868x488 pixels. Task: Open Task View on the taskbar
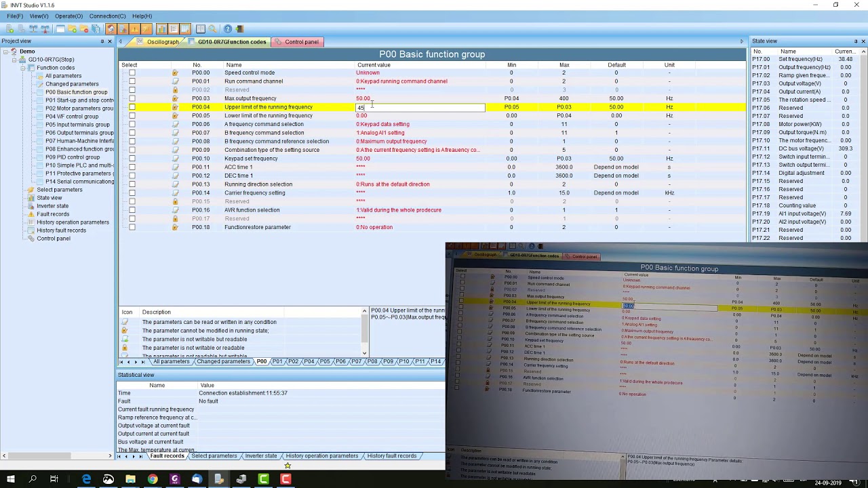(x=54, y=479)
